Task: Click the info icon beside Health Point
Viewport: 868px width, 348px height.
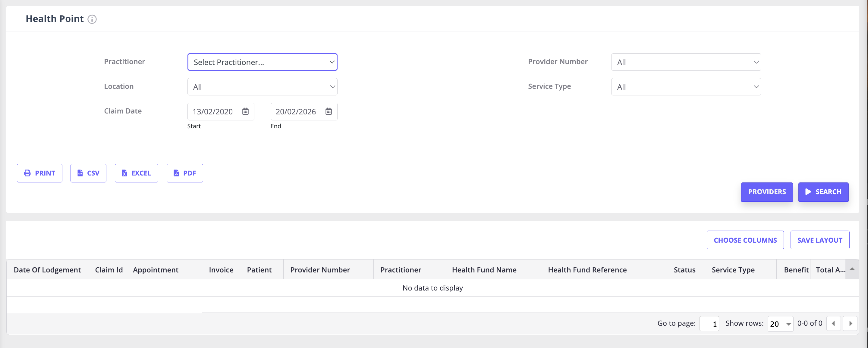Action: (92, 19)
